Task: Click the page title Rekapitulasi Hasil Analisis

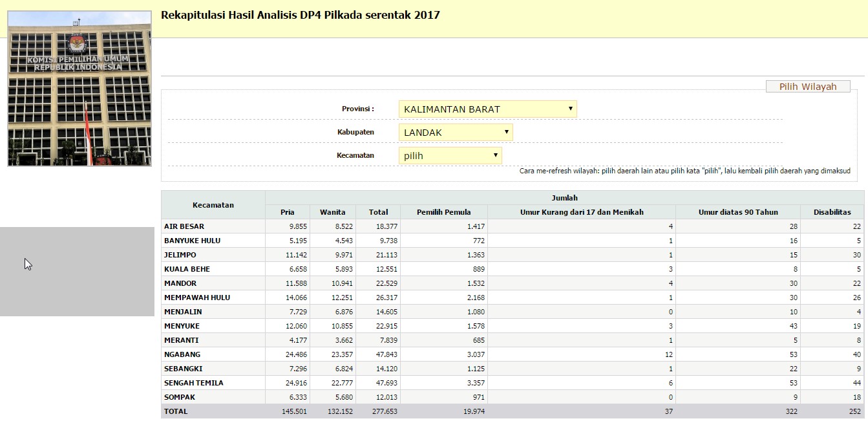Action: tap(300, 15)
